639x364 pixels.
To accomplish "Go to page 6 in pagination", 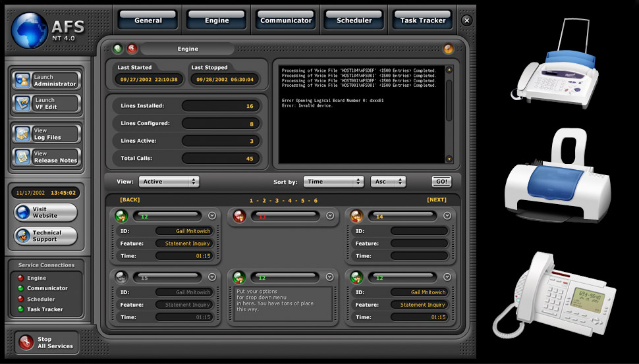I will point(316,201).
